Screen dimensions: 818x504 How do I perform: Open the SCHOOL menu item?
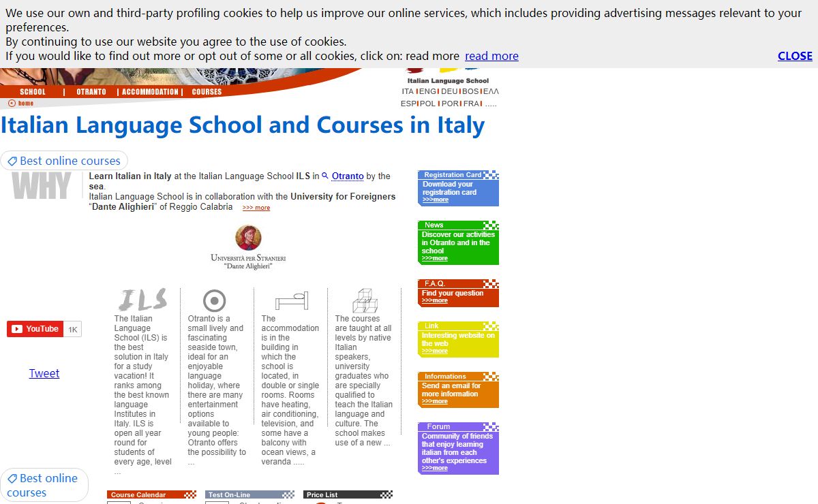(33, 92)
